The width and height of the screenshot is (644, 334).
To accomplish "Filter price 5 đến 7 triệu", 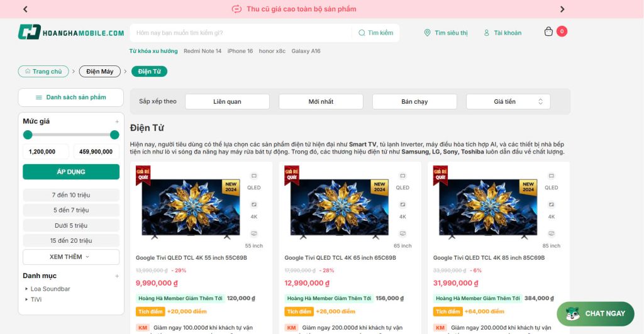I will point(71,210).
